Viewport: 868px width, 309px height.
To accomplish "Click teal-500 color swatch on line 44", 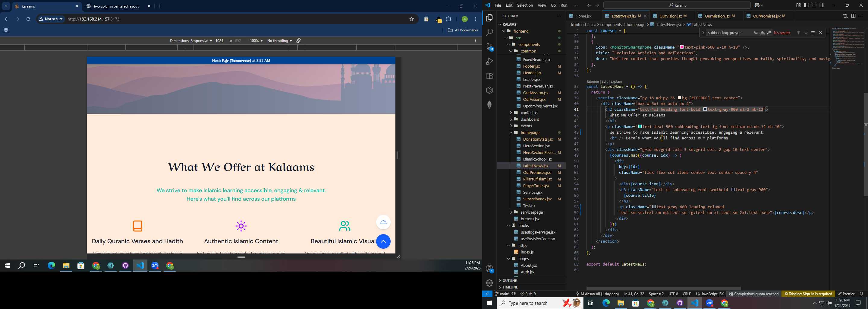I will 640,126.
